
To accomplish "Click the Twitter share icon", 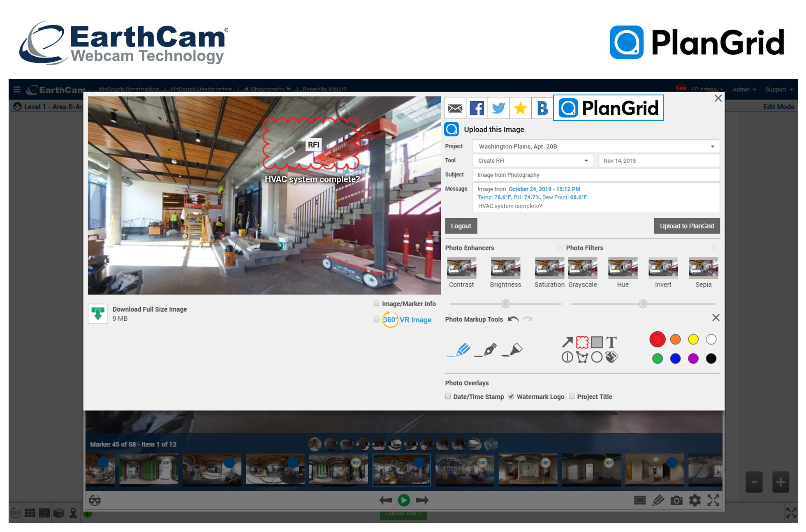I will (x=498, y=108).
